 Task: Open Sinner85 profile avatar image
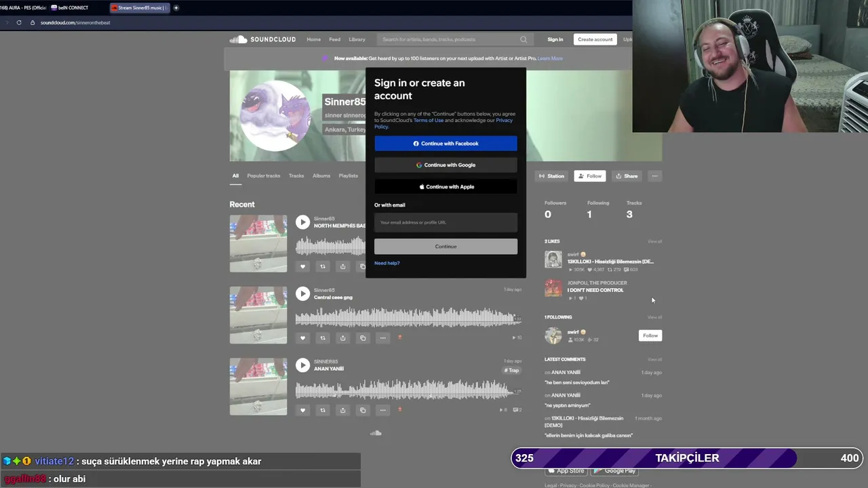(x=275, y=116)
